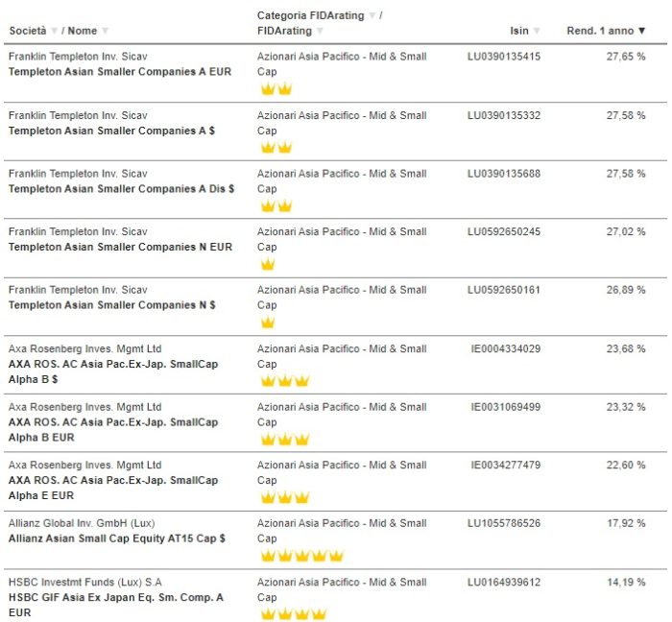Select ISIN LU0390135415
The image size is (672, 622).
504,57
